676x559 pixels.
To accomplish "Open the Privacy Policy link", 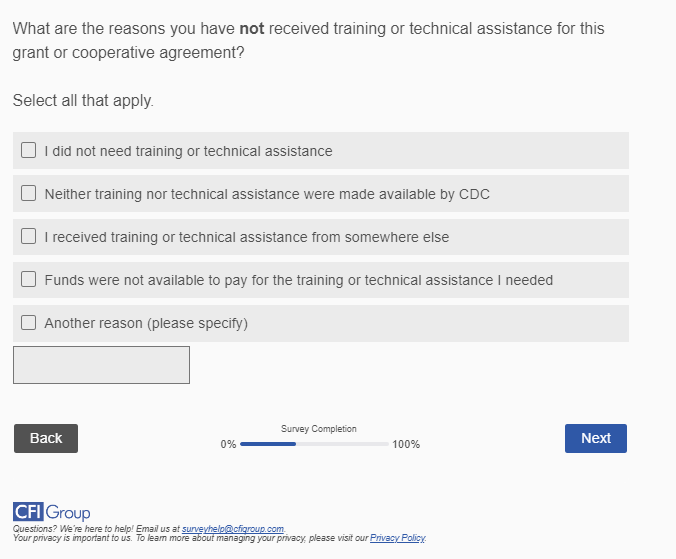I will click(397, 538).
